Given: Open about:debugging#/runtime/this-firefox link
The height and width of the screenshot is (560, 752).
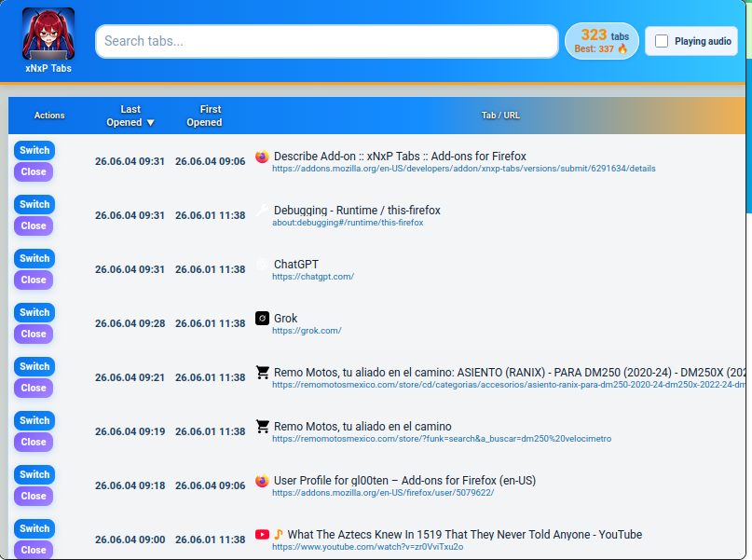Looking at the screenshot, I should click(348, 223).
